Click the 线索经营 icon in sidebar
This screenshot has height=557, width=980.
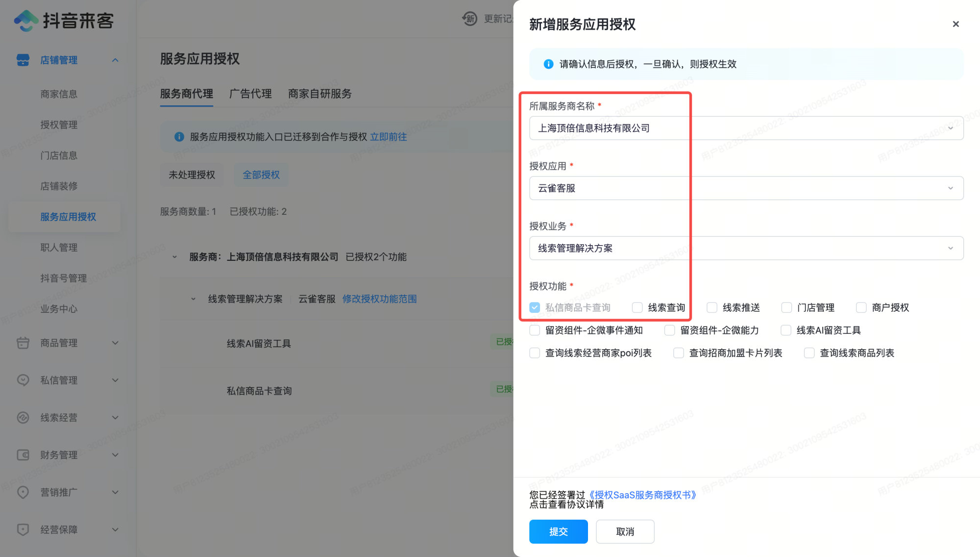23,417
